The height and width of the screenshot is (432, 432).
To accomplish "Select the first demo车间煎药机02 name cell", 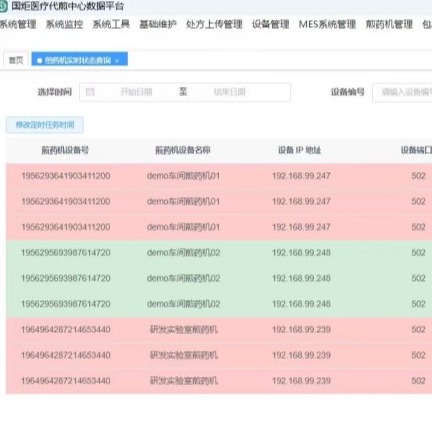I will (x=183, y=253).
